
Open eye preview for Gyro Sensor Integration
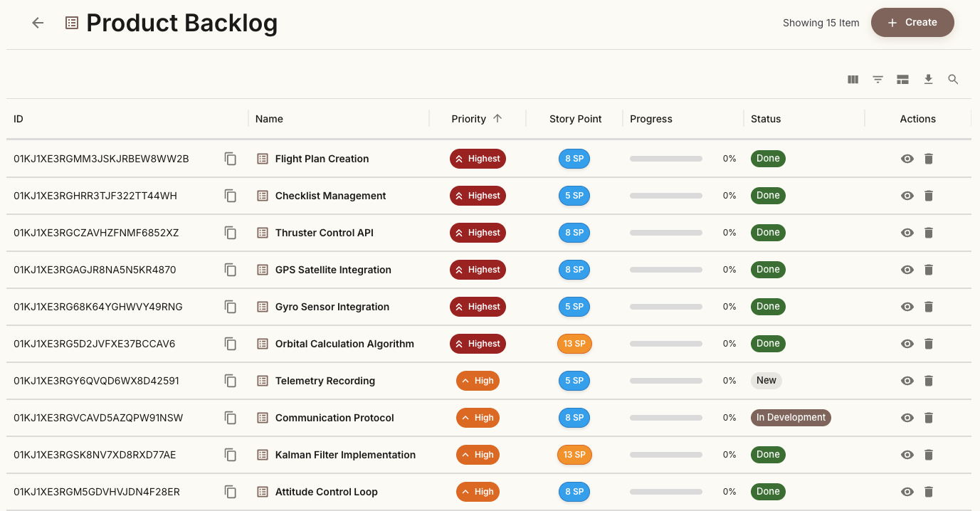(907, 307)
